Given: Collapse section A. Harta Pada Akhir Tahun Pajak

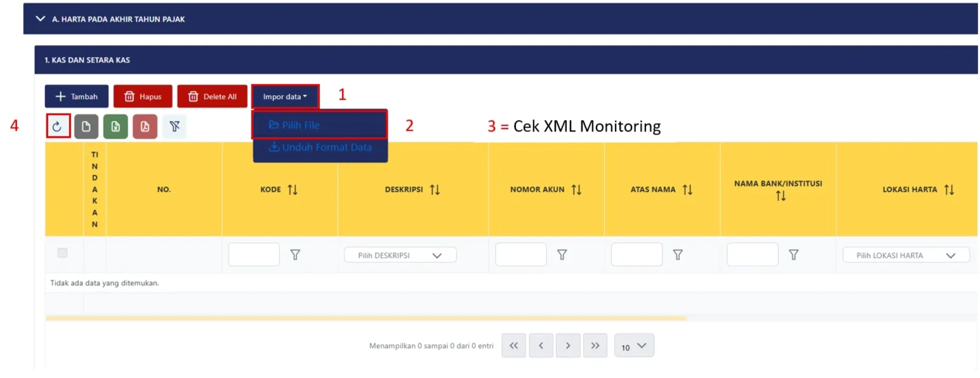Looking at the screenshot, I should coord(41,19).
